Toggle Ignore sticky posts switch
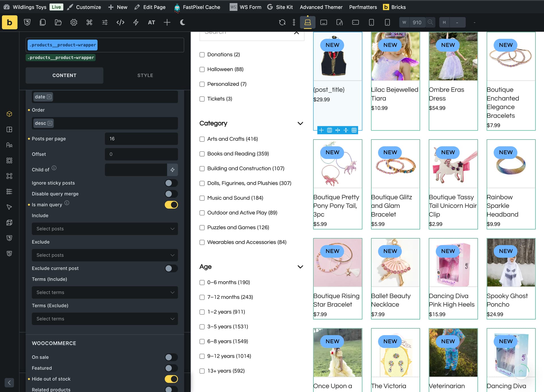Screen dimensions: 544x392 (x=171, y=183)
